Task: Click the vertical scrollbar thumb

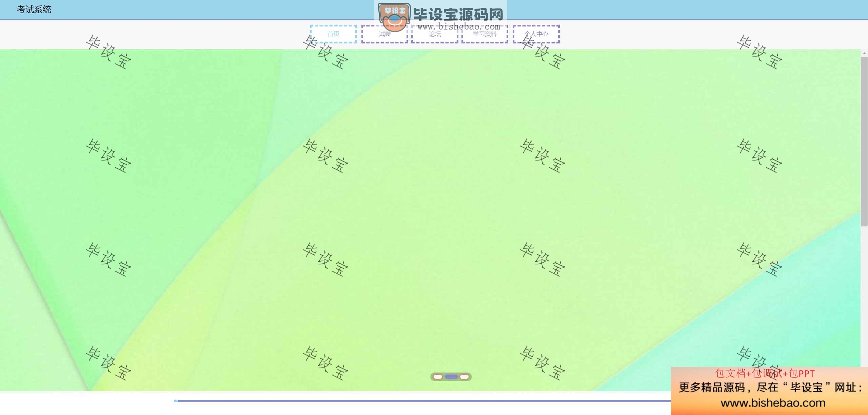Action: [864, 142]
